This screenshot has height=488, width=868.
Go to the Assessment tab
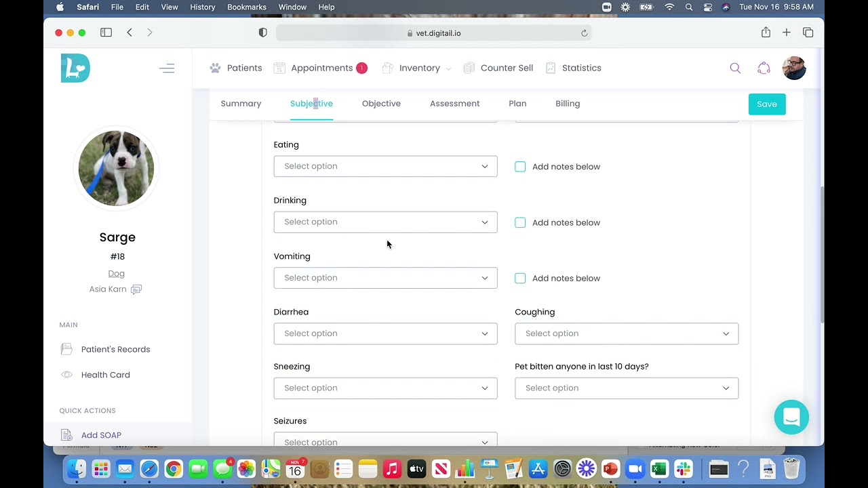[454, 104]
